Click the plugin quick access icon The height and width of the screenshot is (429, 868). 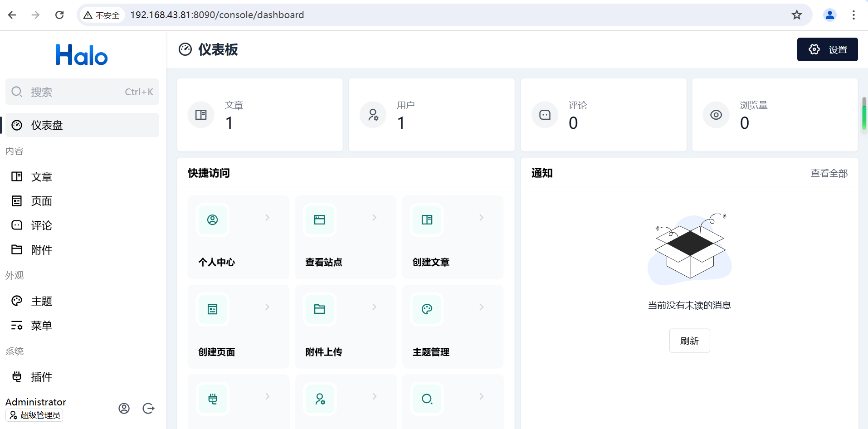click(x=212, y=399)
